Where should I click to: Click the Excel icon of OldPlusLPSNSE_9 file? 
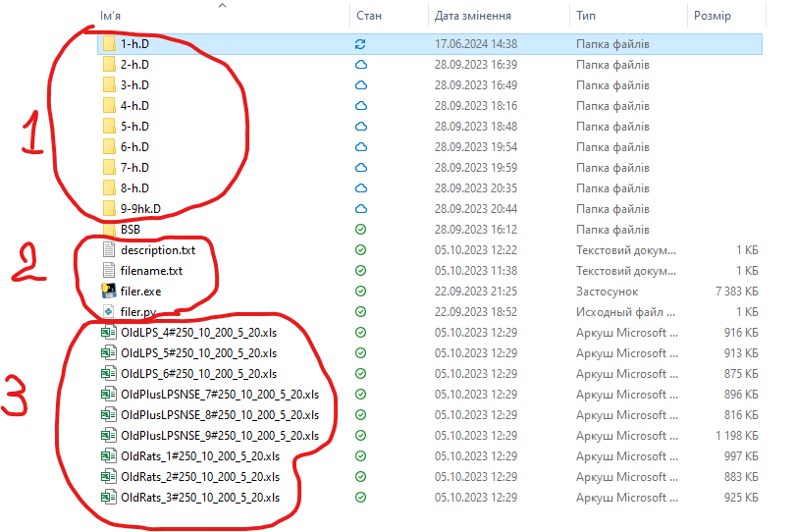coord(109,436)
